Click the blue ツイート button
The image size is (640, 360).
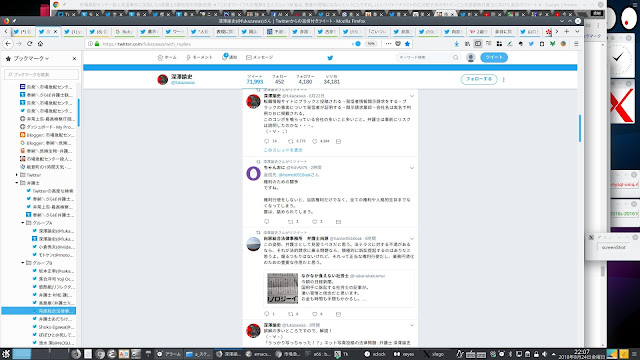[494, 58]
